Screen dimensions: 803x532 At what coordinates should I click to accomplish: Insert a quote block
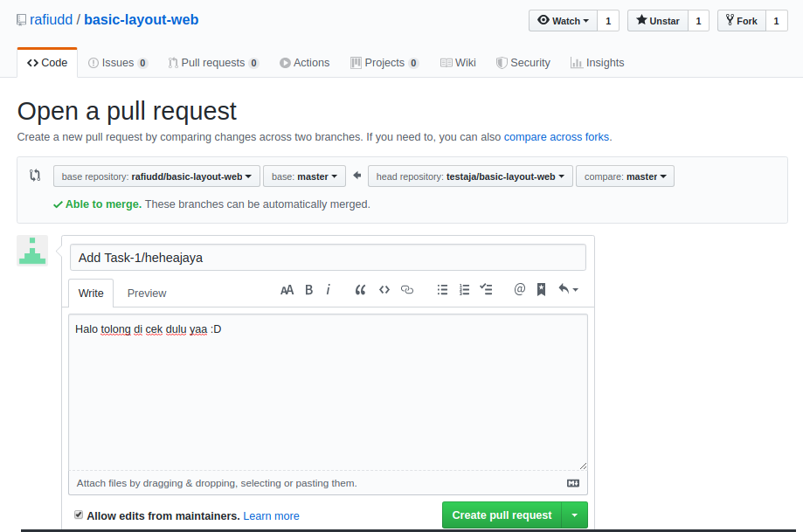click(361, 290)
